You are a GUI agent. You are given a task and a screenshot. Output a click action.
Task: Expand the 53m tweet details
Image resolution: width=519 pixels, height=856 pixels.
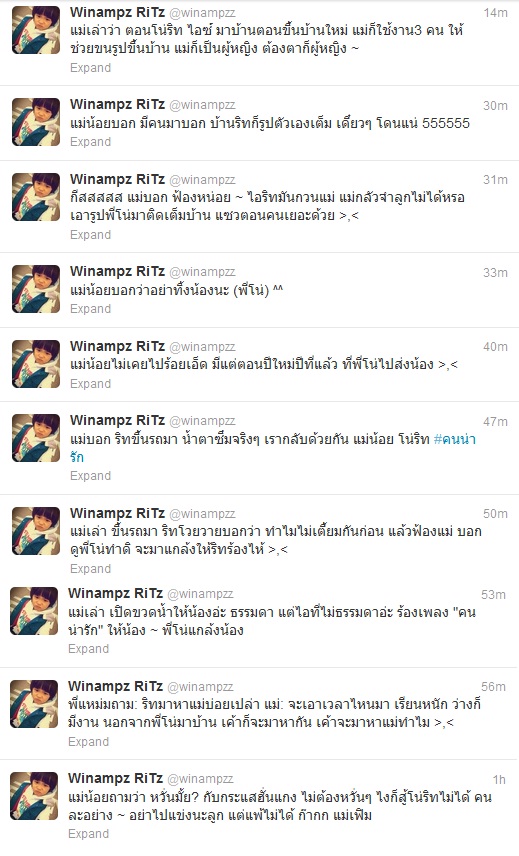(x=88, y=649)
